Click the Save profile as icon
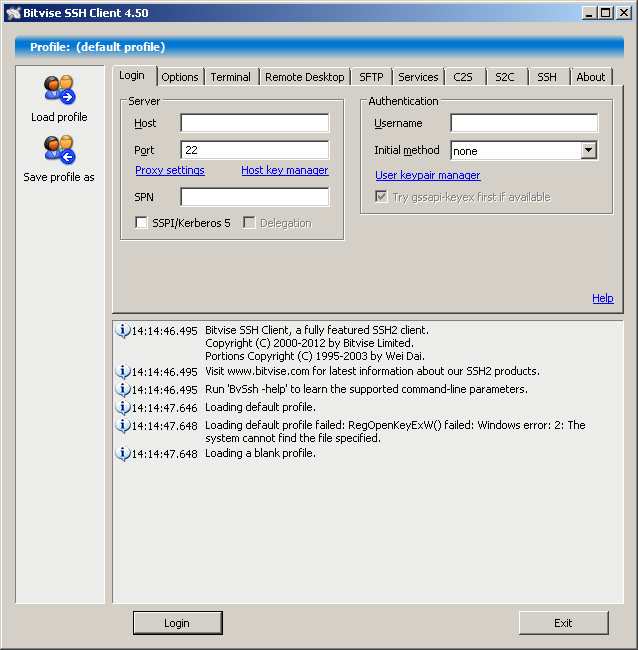 click(59, 149)
